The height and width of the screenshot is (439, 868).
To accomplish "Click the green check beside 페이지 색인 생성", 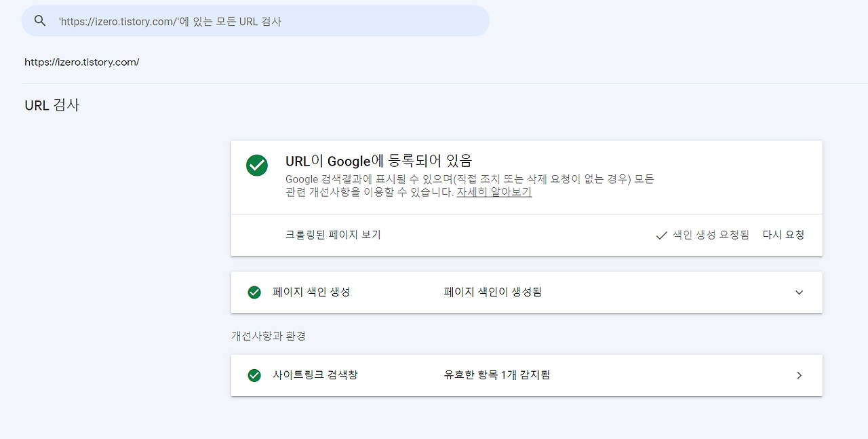I will (254, 292).
